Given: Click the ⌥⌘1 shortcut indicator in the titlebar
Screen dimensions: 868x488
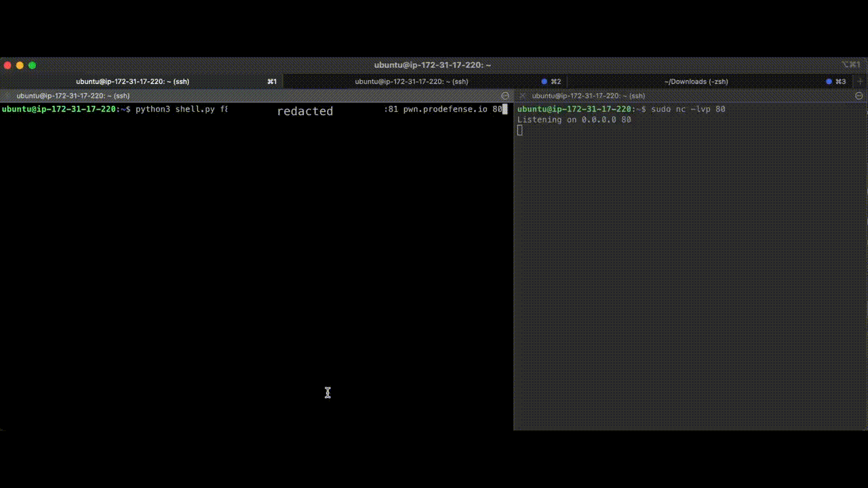Looking at the screenshot, I should coord(850,64).
